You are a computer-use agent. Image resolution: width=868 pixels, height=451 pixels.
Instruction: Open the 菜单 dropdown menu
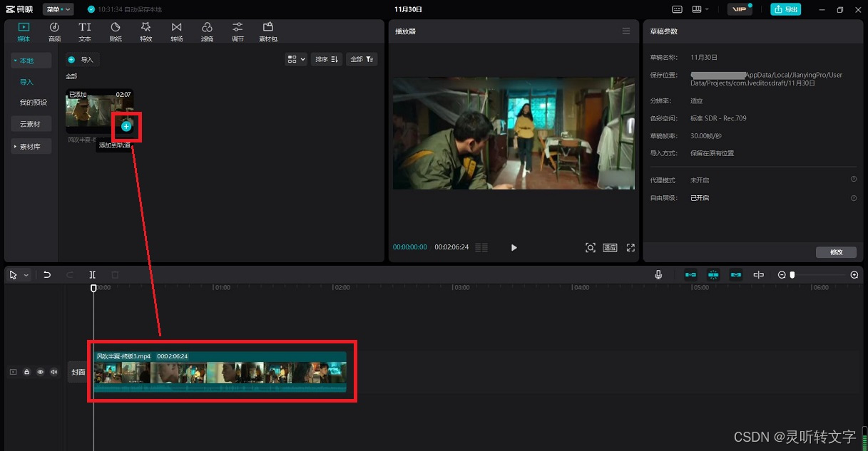click(x=58, y=9)
